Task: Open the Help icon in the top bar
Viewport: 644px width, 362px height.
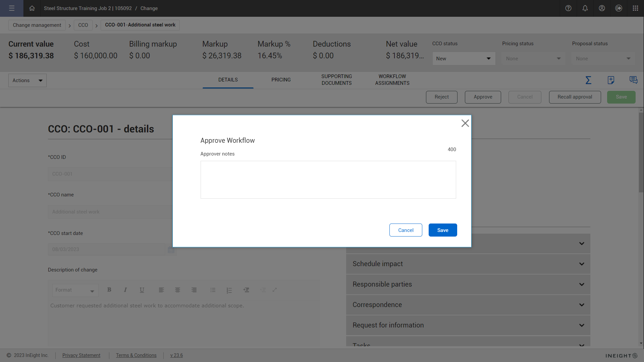Action: coord(568,8)
